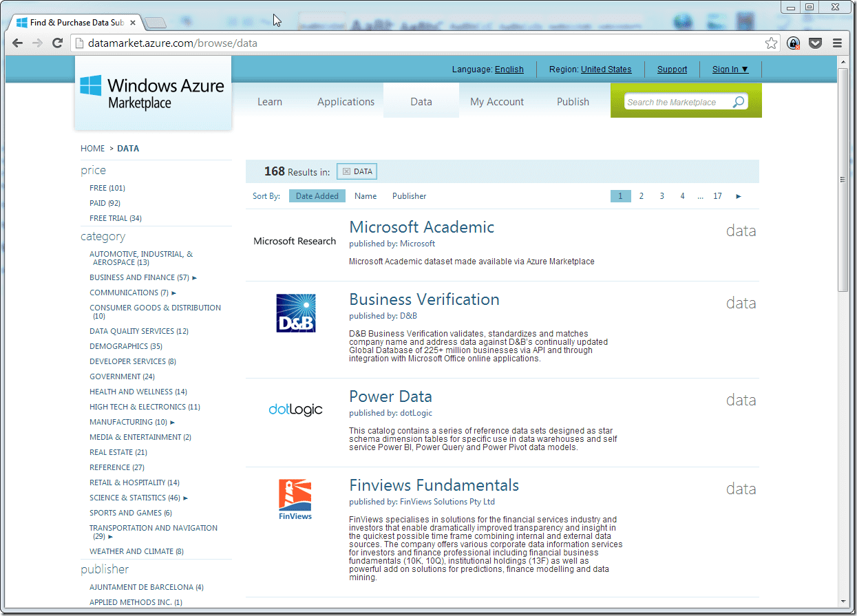
Task: Sort results by Date Added
Action: pos(317,196)
